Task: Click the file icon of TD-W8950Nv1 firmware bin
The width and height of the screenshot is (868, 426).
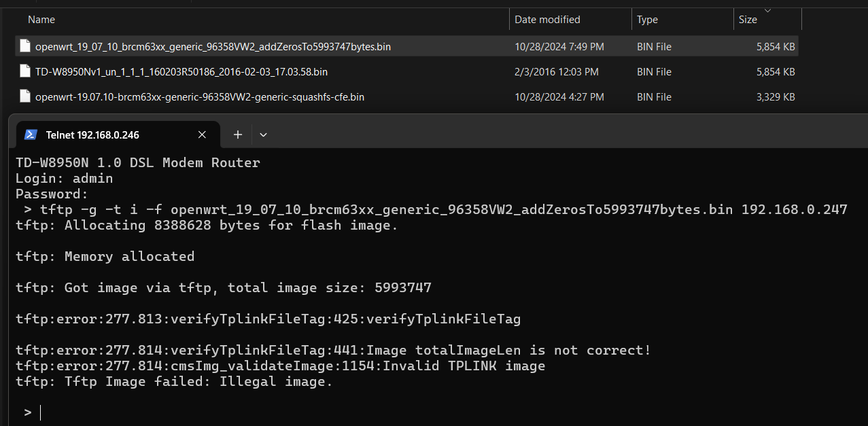Action: (25, 71)
